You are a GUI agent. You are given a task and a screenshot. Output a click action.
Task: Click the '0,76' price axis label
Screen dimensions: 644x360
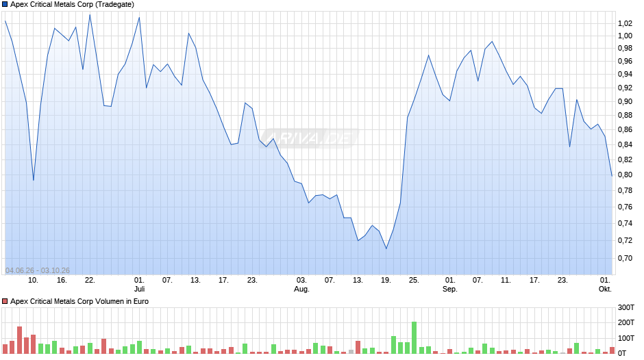click(x=625, y=207)
